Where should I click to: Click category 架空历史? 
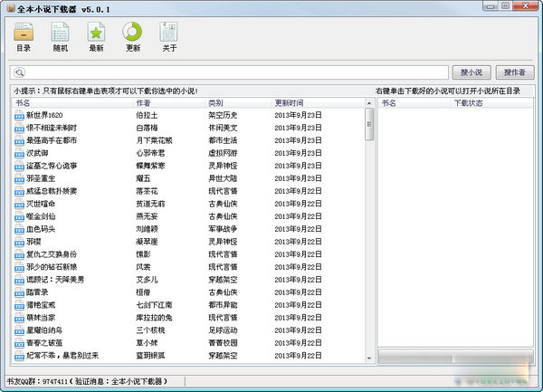click(x=223, y=115)
